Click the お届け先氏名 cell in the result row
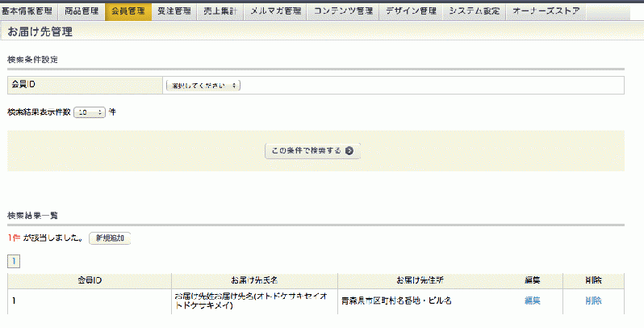The image size is (644, 328). pos(253,301)
